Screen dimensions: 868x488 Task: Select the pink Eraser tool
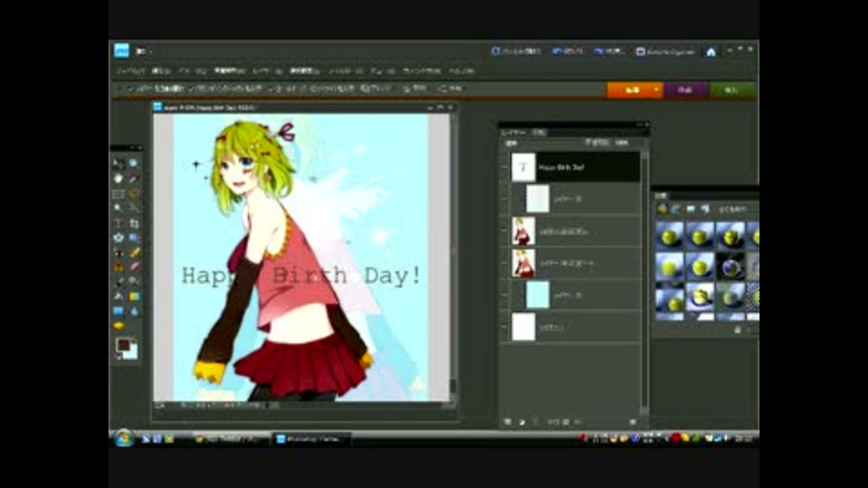coord(134,267)
